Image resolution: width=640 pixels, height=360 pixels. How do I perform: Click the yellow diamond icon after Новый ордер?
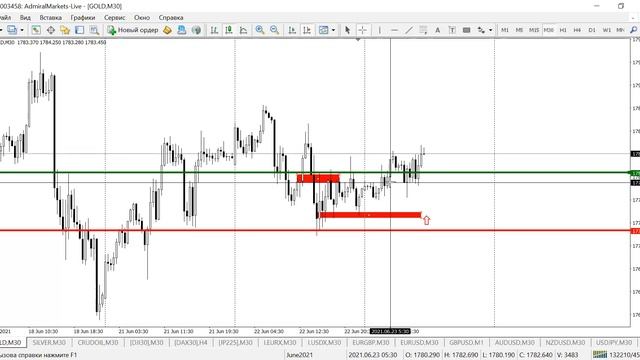click(x=167, y=30)
